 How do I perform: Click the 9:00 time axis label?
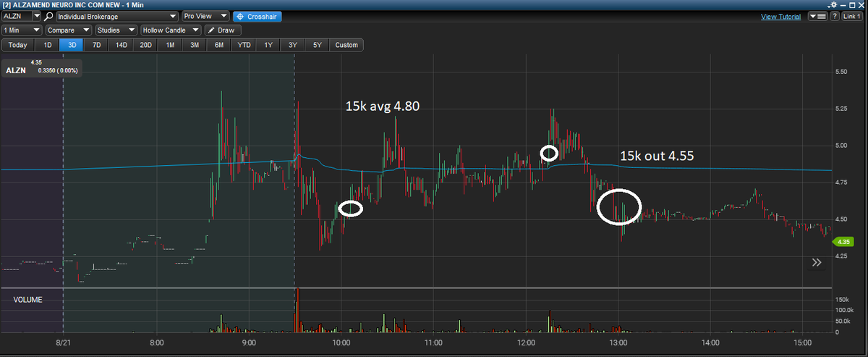click(x=249, y=342)
